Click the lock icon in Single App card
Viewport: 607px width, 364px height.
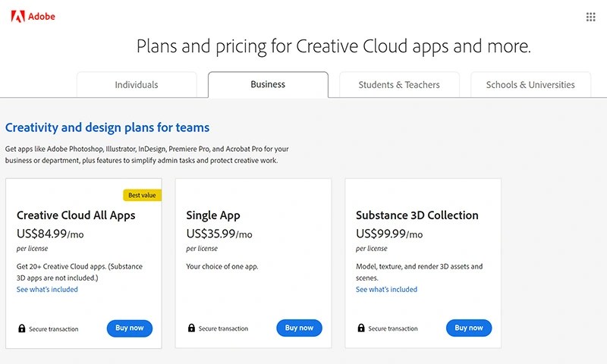point(191,328)
